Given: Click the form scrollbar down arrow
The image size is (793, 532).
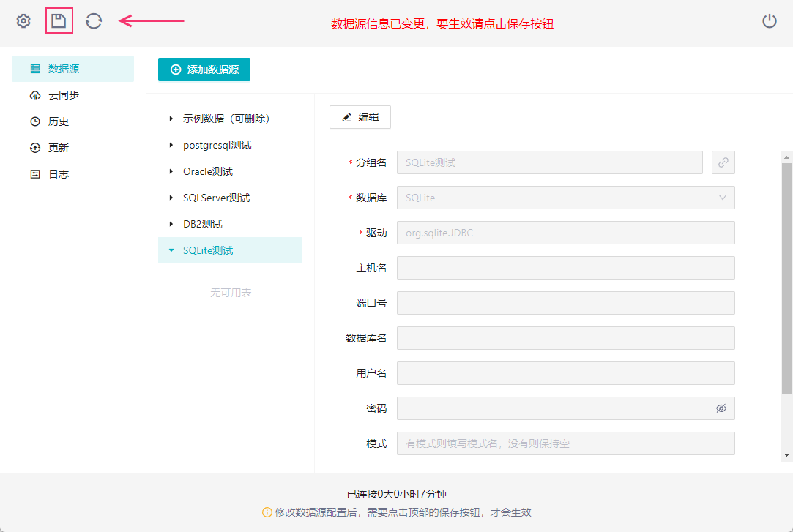Looking at the screenshot, I should [786, 455].
